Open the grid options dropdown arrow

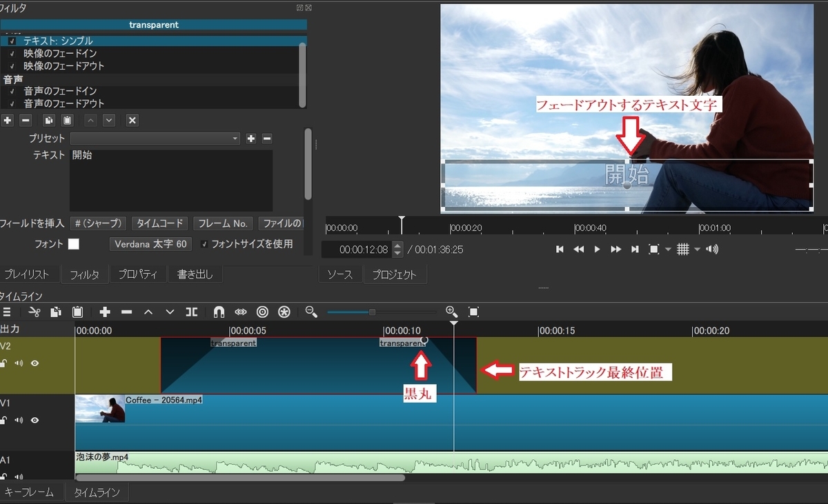coord(697,250)
